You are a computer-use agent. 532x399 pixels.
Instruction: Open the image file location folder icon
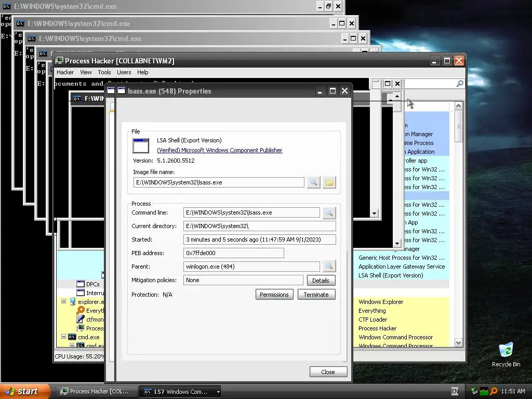click(329, 182)
